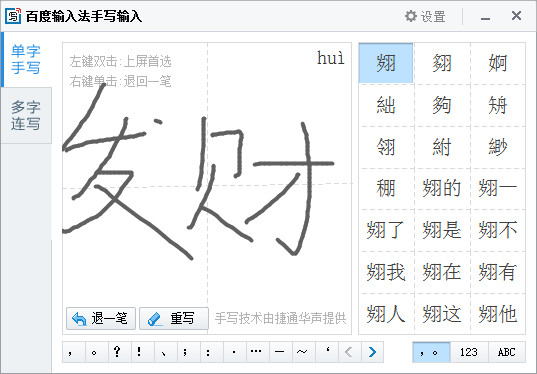
Task: Choose the phrase candidate 翙这
Action: 442,314
